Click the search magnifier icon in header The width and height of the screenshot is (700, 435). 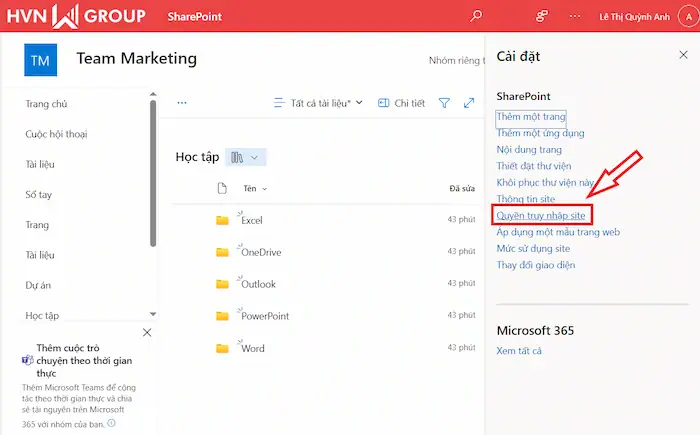(x=476, y=16)
